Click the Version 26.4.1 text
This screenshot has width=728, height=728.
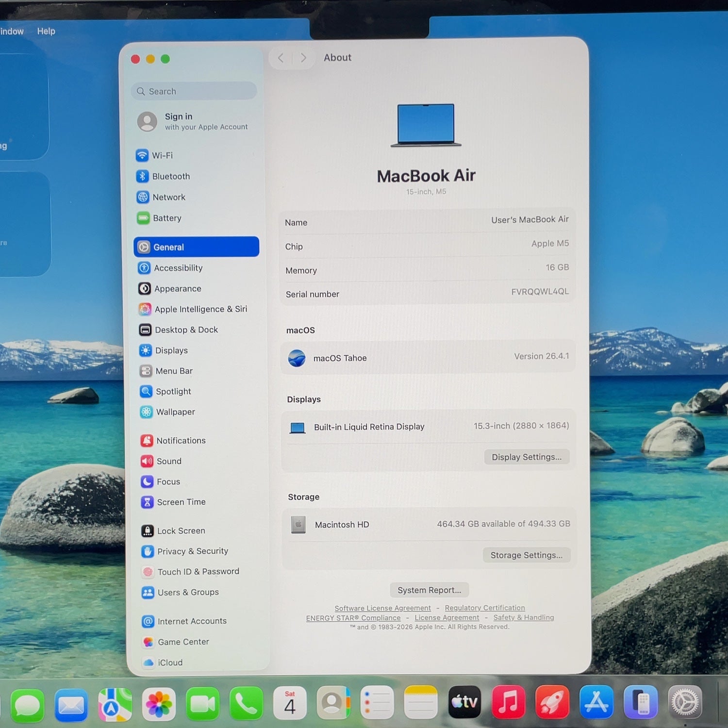click(542, 356)
